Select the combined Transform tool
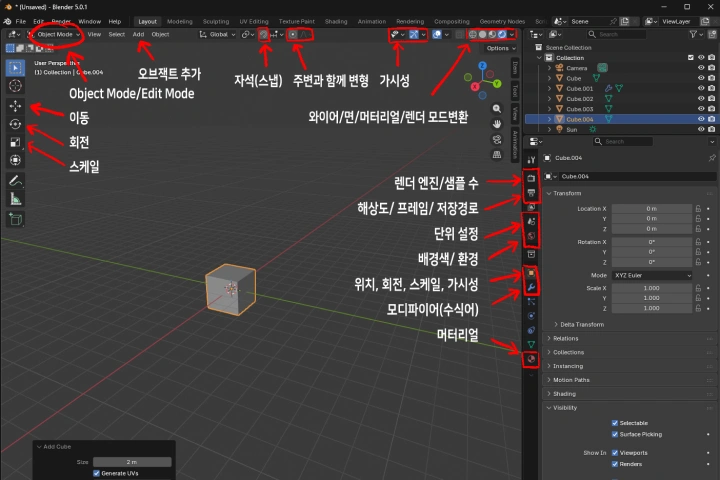720x480 pixels. (x=15, y=160)
